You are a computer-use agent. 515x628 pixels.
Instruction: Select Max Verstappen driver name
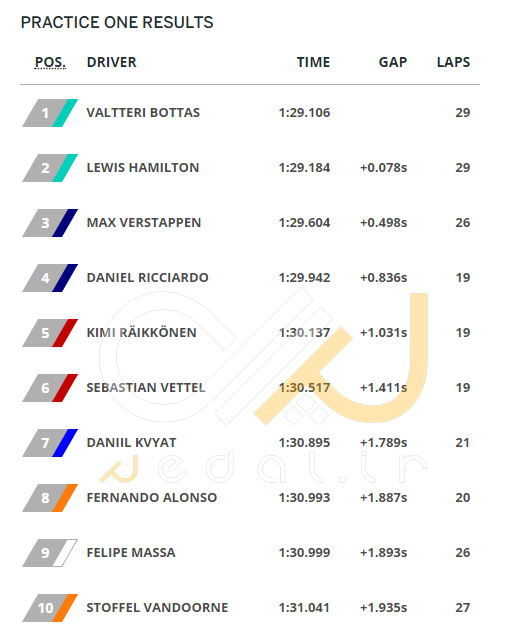(144, 223)
